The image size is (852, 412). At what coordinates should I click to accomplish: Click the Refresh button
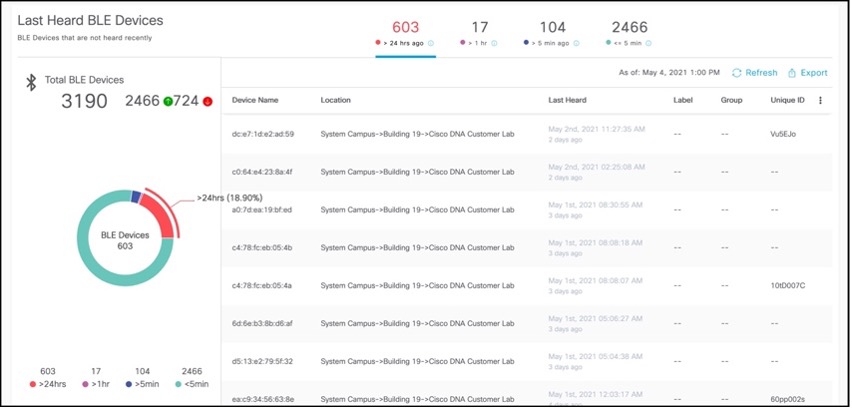pyautogui.click(x=754, y=73)
